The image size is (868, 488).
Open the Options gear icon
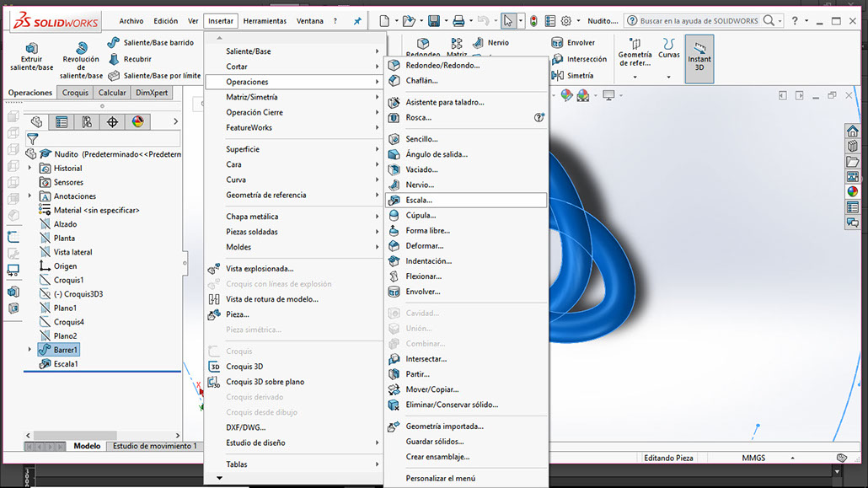[565, 21]
